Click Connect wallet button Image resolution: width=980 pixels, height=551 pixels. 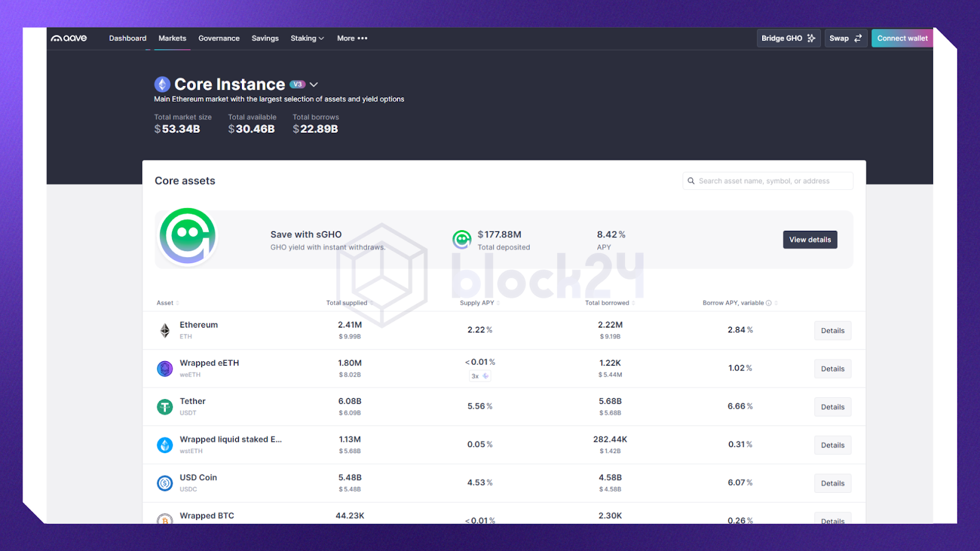click(x=902, y=38)
